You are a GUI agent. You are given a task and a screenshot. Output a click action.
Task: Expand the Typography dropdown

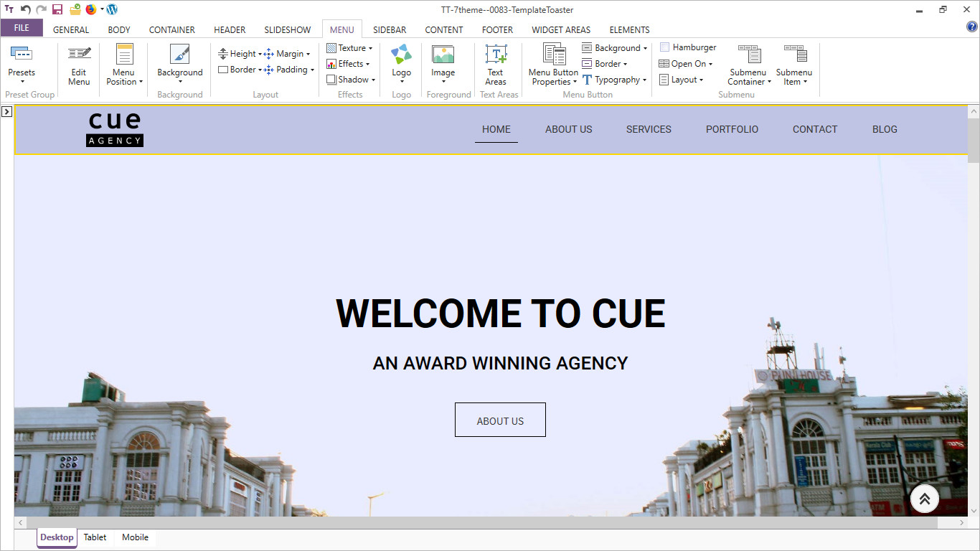click(616, 80)
